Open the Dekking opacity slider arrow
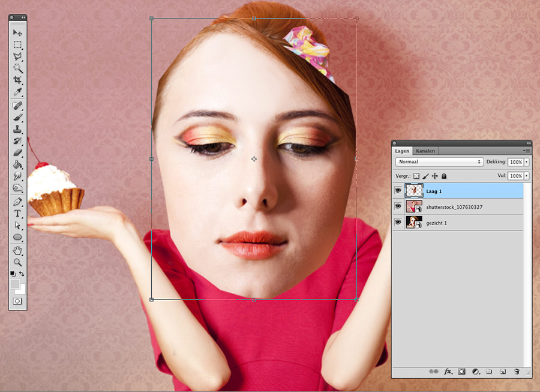 click(x=527, y=162)
